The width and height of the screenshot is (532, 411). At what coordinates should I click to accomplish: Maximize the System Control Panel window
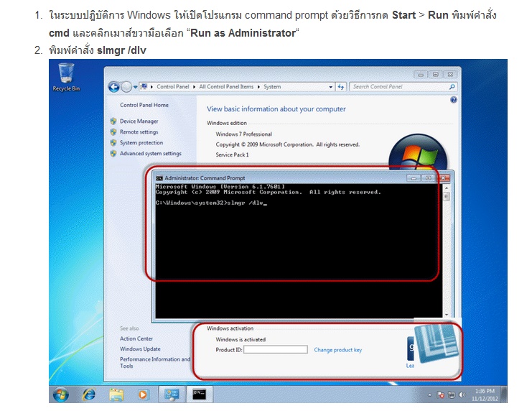[436, 75]
